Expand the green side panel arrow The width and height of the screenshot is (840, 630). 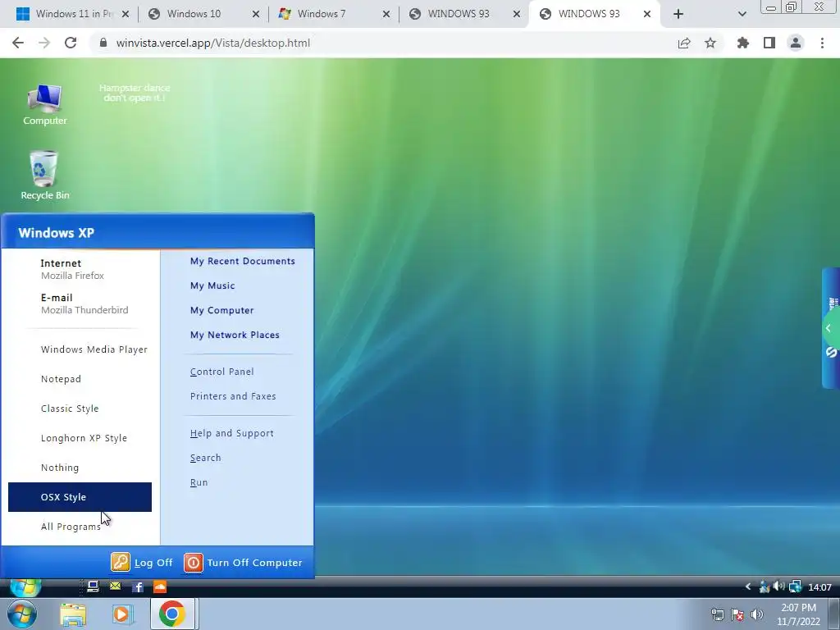pos(829,328)
